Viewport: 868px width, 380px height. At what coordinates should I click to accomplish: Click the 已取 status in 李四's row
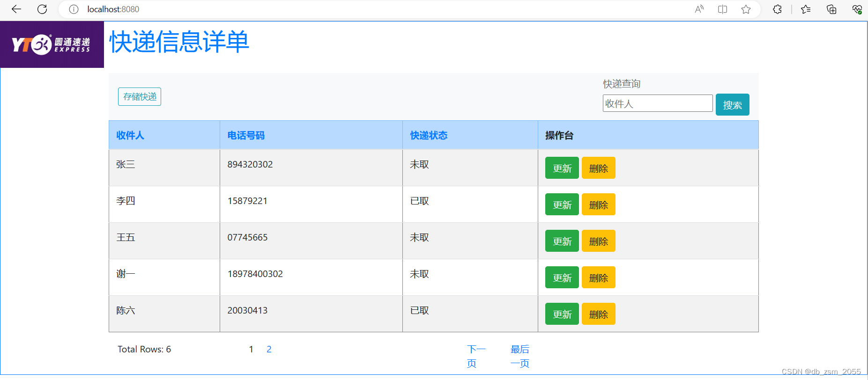[x=419, y=201]
